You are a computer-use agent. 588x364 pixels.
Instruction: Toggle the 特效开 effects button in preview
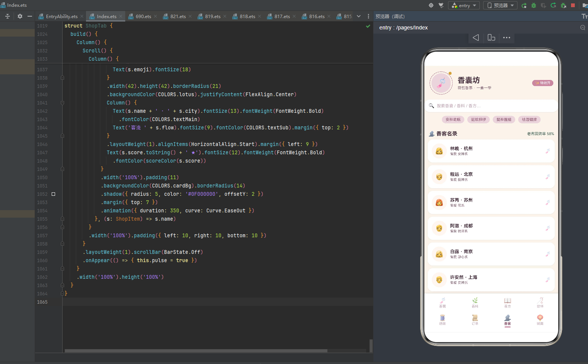coord(542,83)
